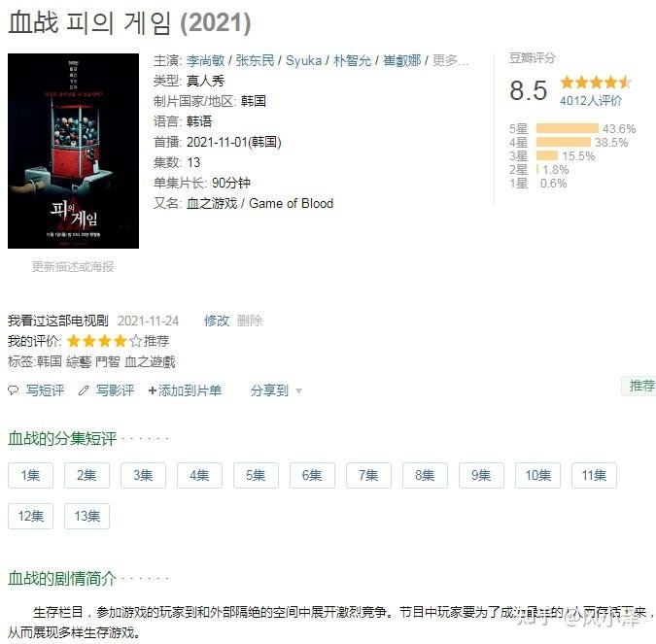Screen dimensions: 656x644
Task: Click the 피의 게임 poster thumbnail
Action: tap(73, 151)
